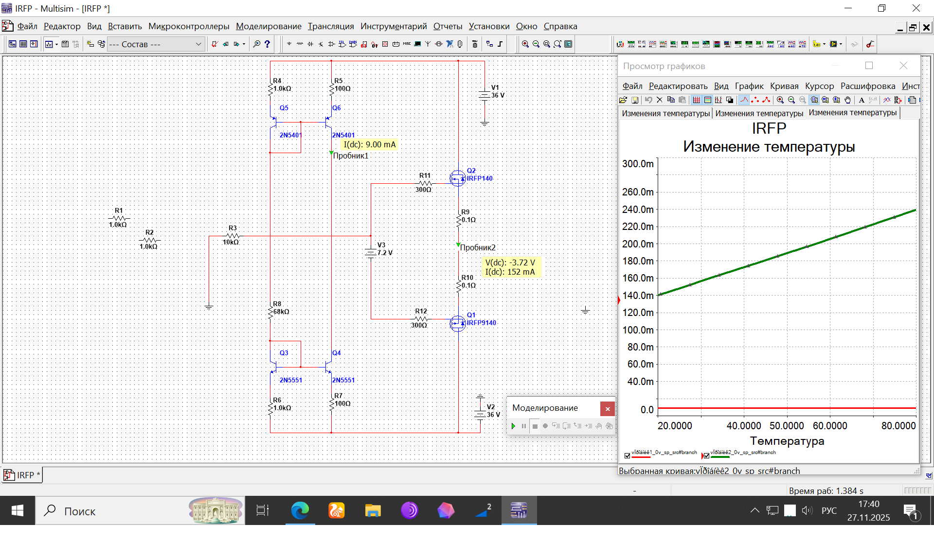The image size is (934, 560).
Task: Open the Курсор menu in graph viewer
Action: pyautogui.click(x=819, y=86)
